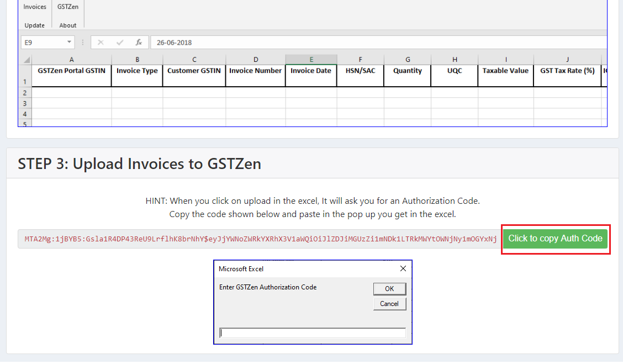Close the Microsoft Excel dialog with X
This screenshot has height=364, width=623.
click(403, 268)
